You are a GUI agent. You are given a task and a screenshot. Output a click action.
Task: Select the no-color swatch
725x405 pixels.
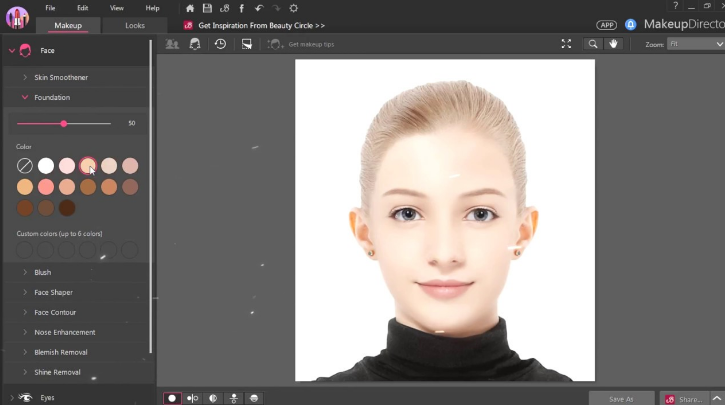point(25,166)
